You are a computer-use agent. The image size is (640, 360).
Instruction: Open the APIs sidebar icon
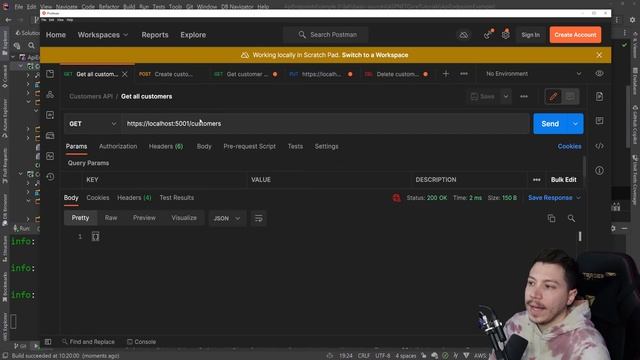(50, 95)
